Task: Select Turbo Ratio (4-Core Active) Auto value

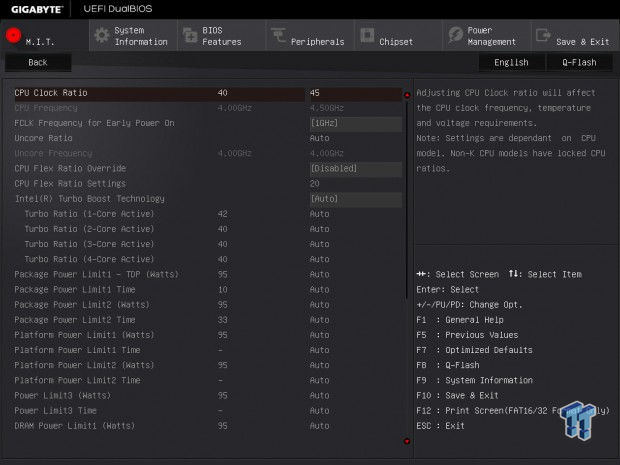Action: [x=319, y=259]
